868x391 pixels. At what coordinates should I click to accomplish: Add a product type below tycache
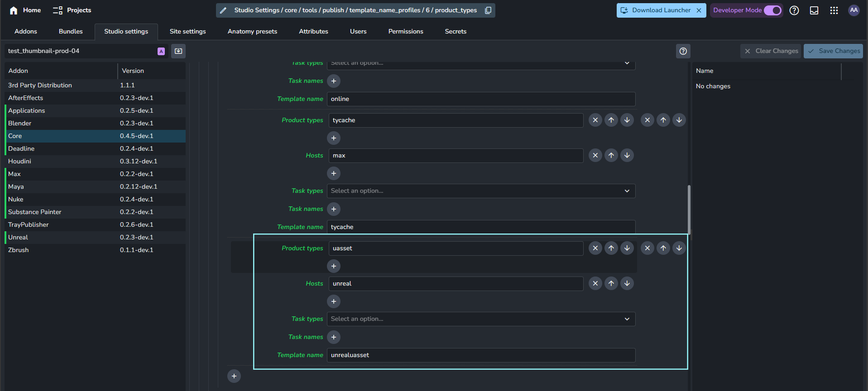(334, 138)
